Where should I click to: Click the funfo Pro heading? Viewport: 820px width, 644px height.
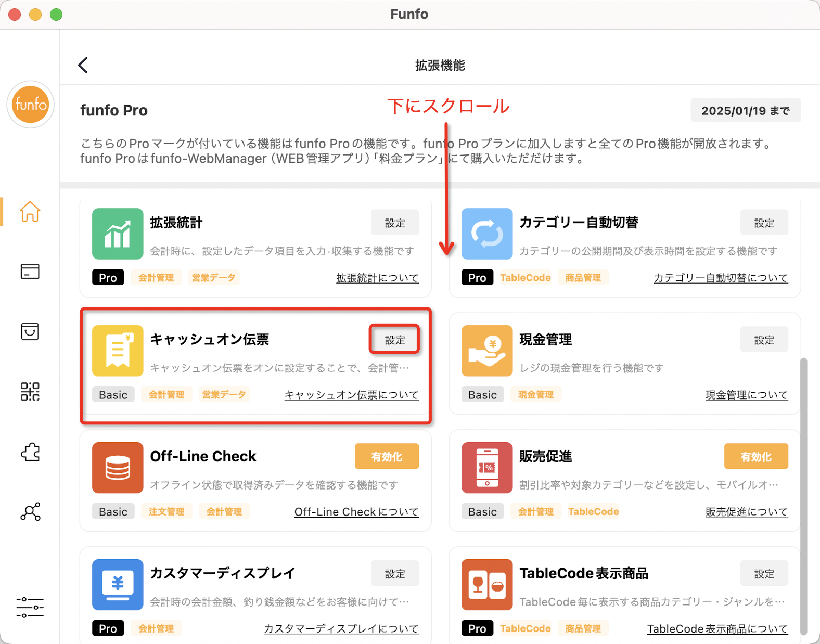114,110
